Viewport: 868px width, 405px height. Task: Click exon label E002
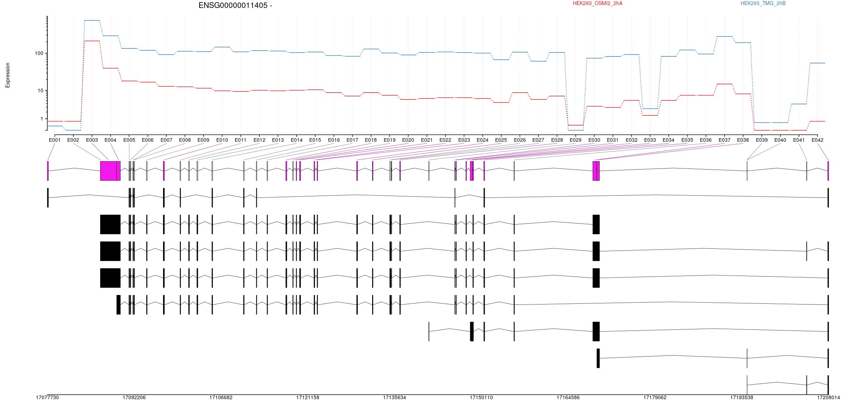73,140
